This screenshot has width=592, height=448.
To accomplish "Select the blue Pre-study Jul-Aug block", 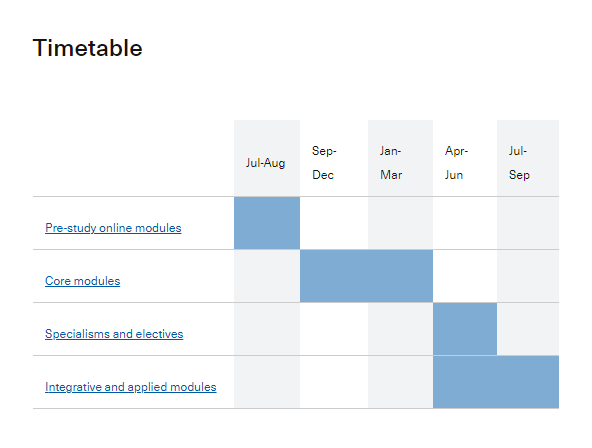I will pos(267,223).
